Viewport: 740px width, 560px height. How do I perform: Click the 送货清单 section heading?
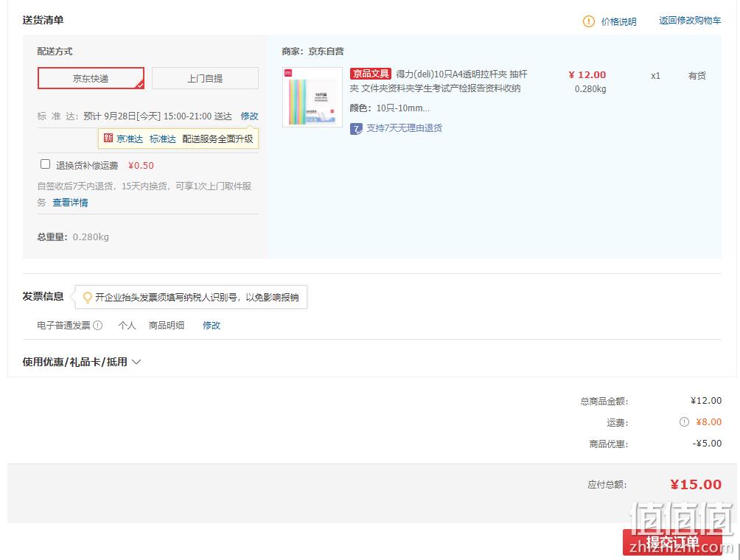tap(43, 20)
